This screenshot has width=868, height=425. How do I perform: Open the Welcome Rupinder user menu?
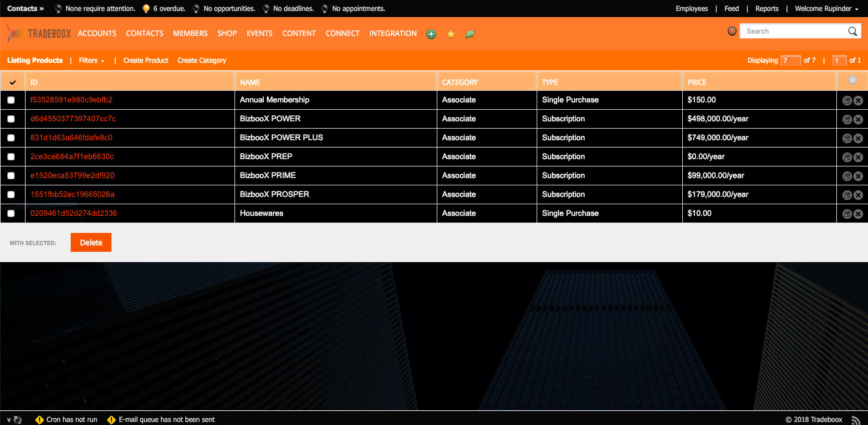(x=825, y=9)
